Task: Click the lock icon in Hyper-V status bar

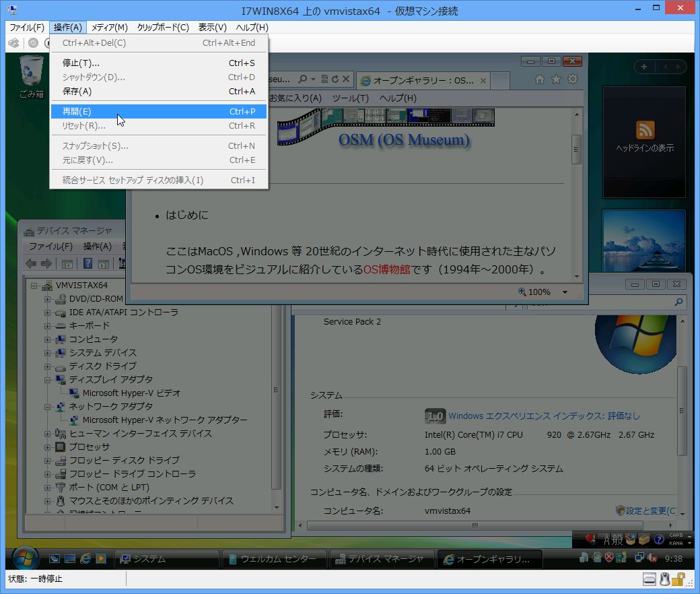Action: coord(678,579)
